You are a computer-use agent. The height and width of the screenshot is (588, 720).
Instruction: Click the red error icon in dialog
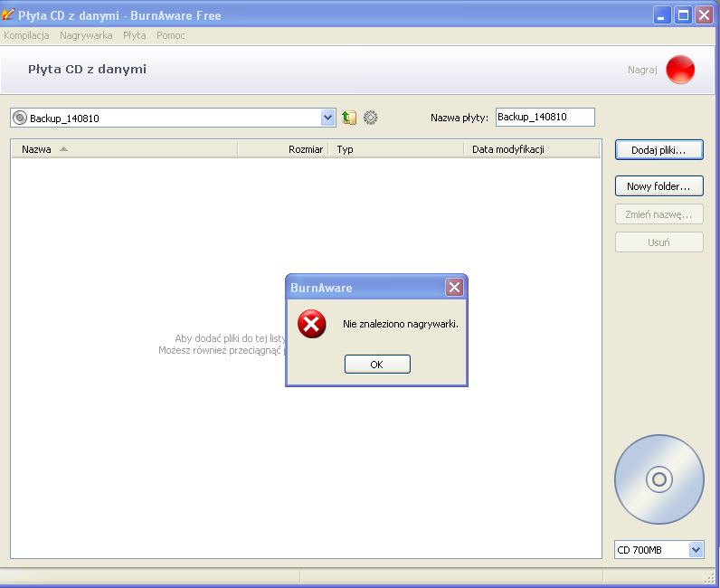[x=311, y=324]
